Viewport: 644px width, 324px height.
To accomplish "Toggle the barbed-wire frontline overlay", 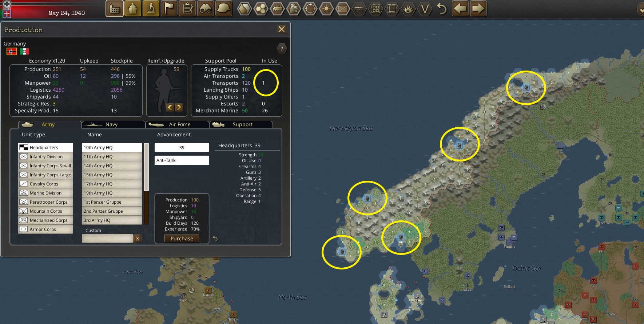I will pos(359,8).
